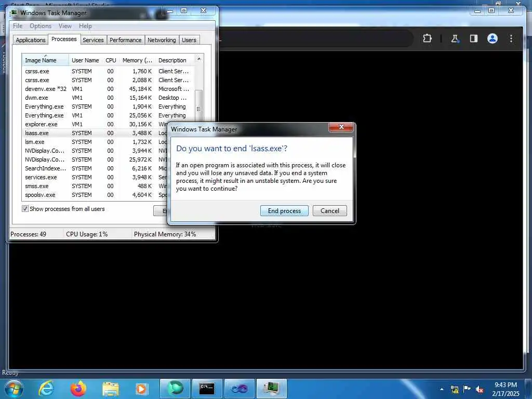This screenshot has height=399, width=532.
Task: Click the process list scrollbar up arrow
Action: coord(199,59)
